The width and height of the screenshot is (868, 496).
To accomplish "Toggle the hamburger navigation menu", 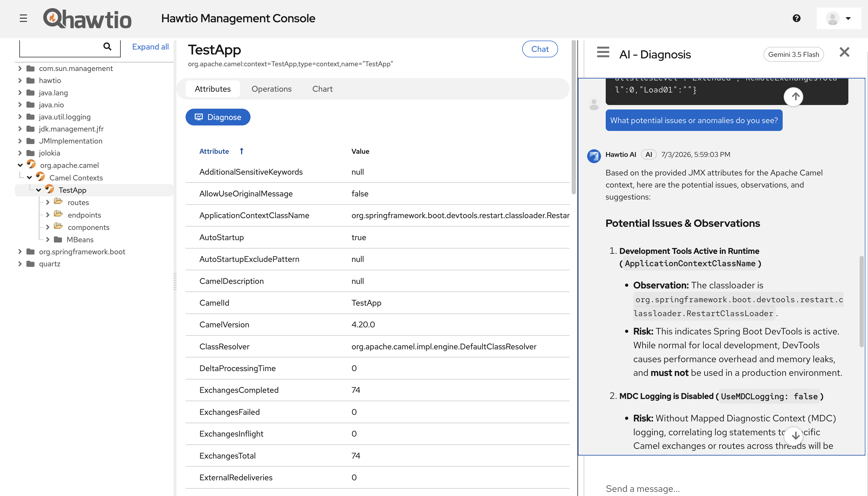I will (x=23, y=18).
